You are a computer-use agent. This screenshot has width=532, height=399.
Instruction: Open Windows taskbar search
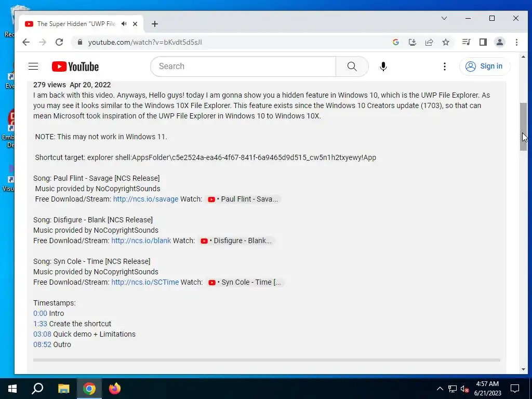(x=37, y=389)
